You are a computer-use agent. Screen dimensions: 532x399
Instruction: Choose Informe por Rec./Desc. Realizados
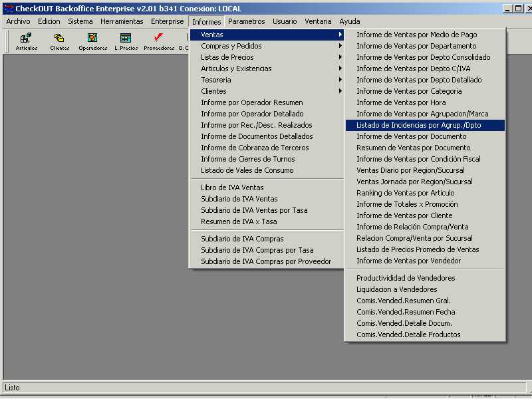[x=267, y=125]
